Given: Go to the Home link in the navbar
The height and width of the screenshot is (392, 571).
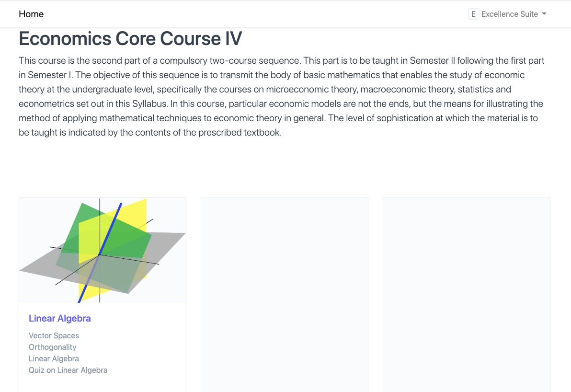Looking at the screenshot, I should tap(31, 14).
